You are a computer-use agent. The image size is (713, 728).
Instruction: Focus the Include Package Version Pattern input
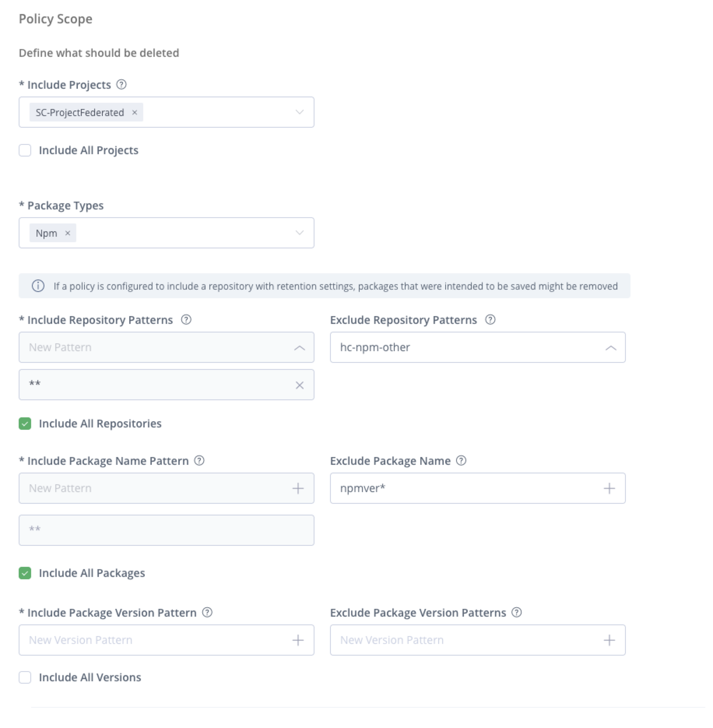click(x=156, y=640)
